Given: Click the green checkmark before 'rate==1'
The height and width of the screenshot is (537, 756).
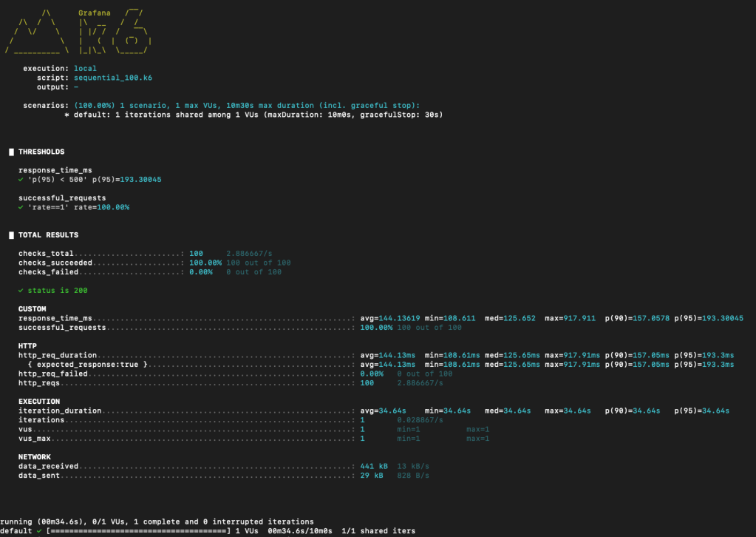Looking at the screenshot, I should (21, 207).
